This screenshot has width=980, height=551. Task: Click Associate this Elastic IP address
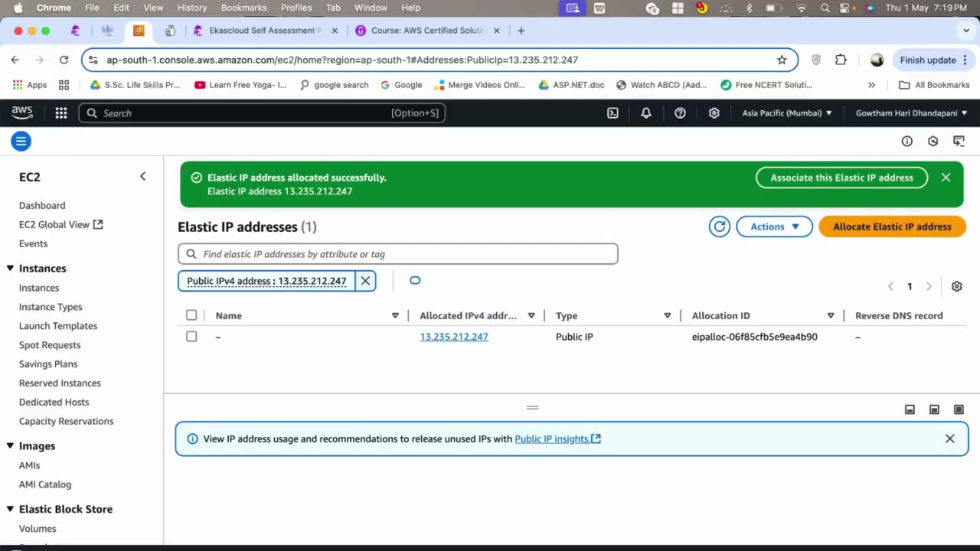[x=841, y=178]
